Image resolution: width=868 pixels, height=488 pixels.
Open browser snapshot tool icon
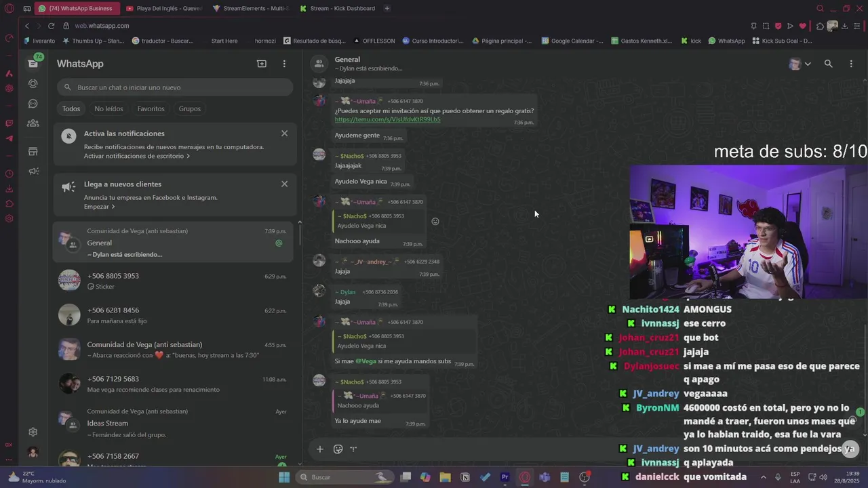[x=766, y=26]
